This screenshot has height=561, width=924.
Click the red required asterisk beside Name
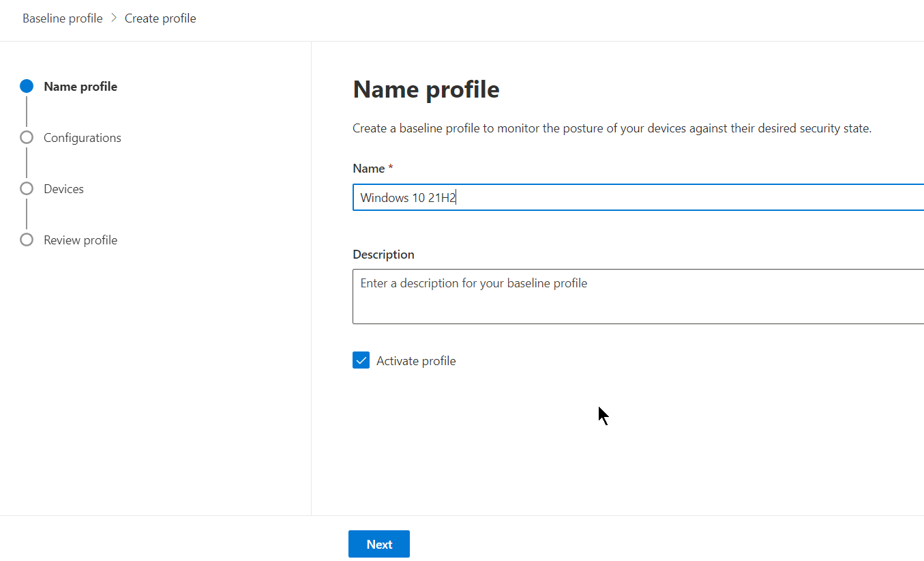pyautogui.click(x=391, y=169)
